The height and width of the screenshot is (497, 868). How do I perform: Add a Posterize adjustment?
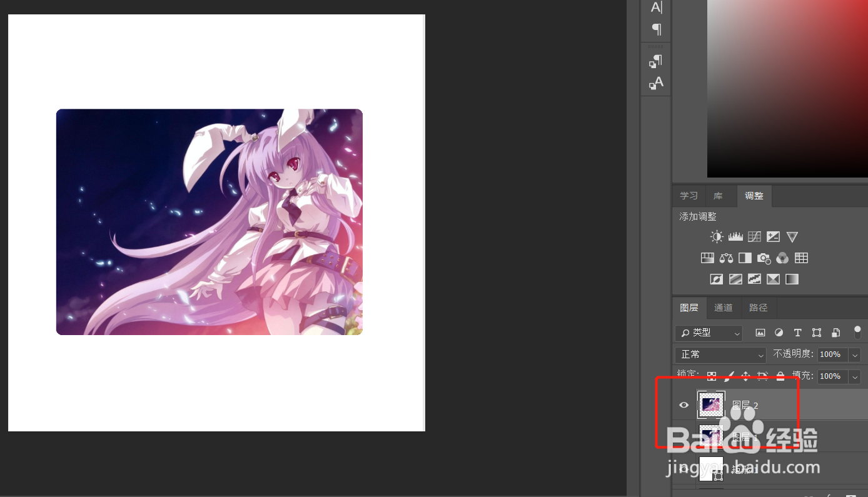click(x=735, y=279)
